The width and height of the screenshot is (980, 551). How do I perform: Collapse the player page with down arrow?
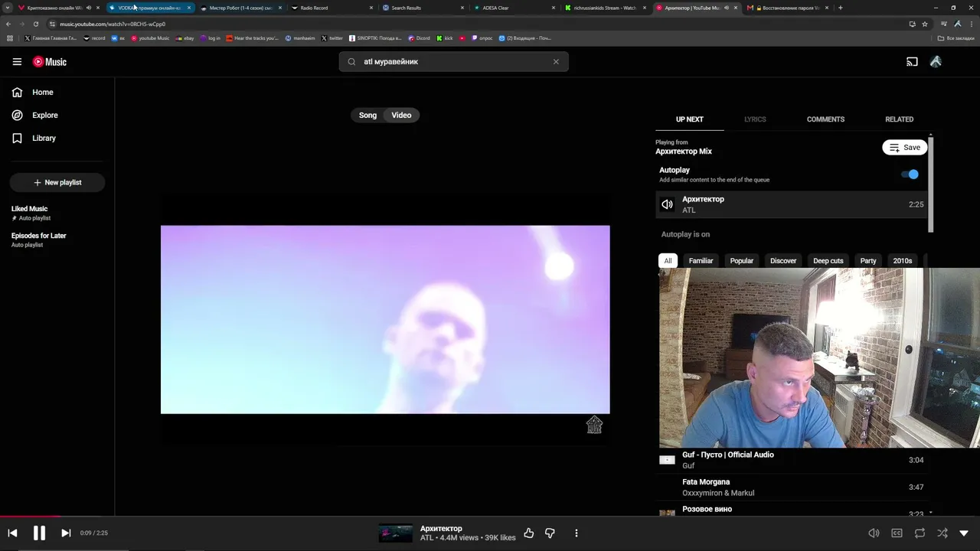[x=964, y=533]
